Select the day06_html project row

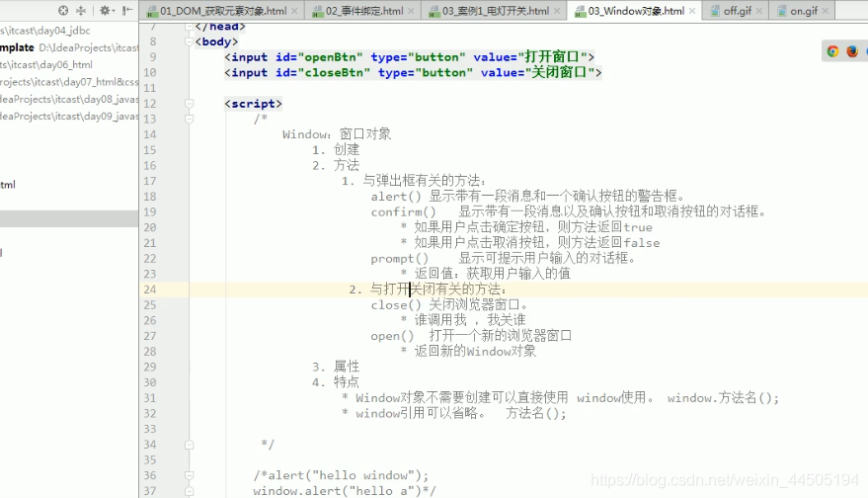69,65
